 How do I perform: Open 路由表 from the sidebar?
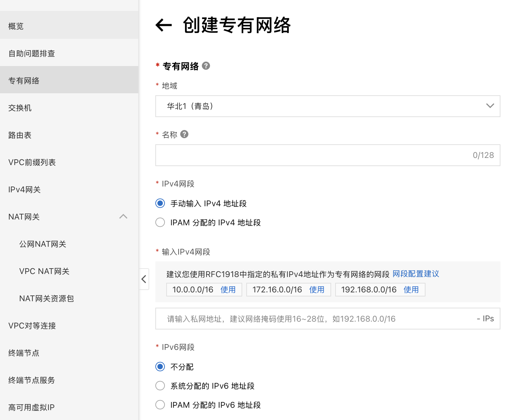pyautogui.click(x=19, y=135)
